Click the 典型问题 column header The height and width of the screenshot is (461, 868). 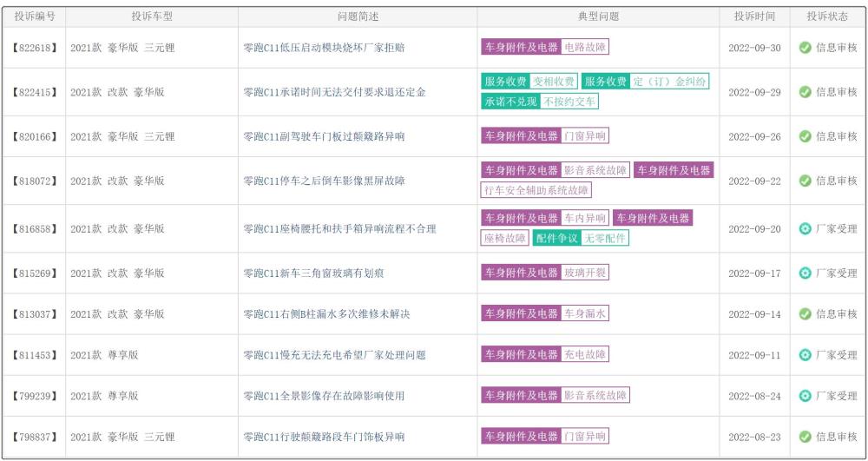(598, 16)
